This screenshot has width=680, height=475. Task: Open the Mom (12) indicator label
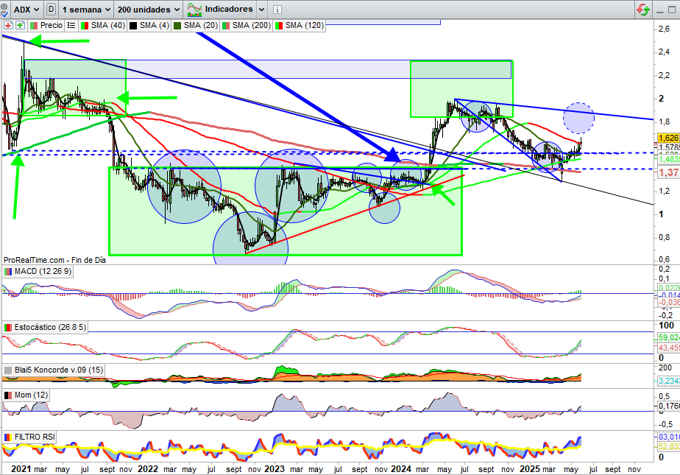(x=31, y=395)
